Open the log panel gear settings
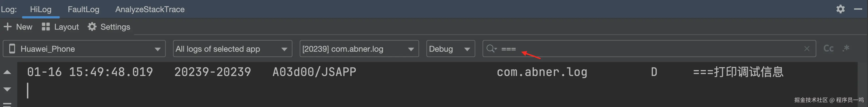Image resolution: width=868 pixels, height=107 pixels. coord(840,9)
